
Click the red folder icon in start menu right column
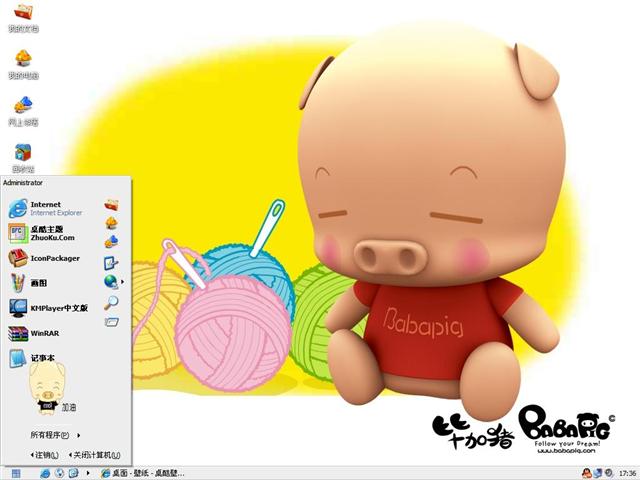[111, 204]
